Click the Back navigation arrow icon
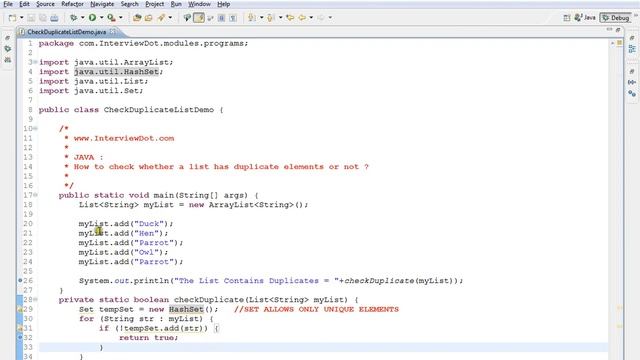The image size is (640, 360). (302, 18)
